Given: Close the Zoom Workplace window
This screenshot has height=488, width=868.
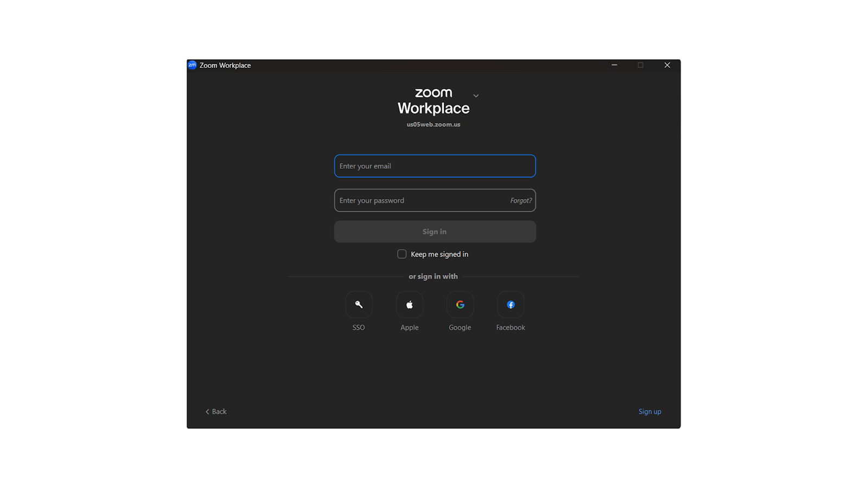Looking at the screenshot, I should click(x=667, y=65).
